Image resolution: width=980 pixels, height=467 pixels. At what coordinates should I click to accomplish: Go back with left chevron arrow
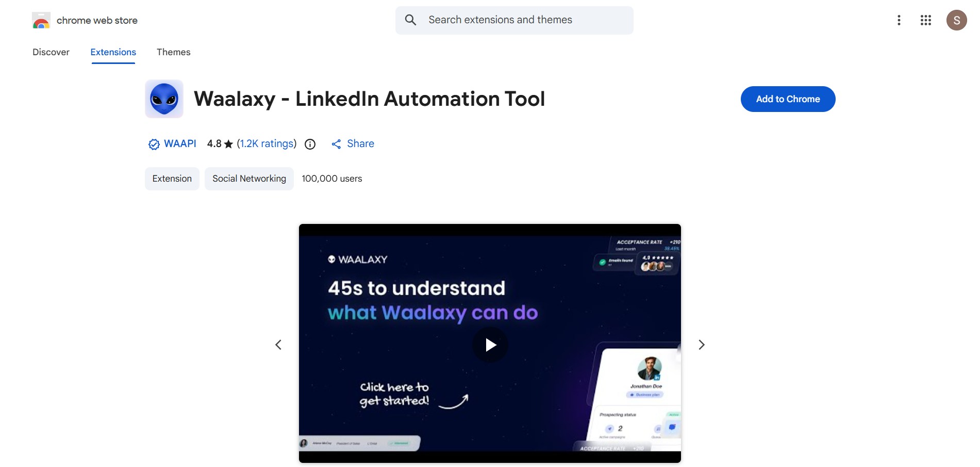[278, 344]
